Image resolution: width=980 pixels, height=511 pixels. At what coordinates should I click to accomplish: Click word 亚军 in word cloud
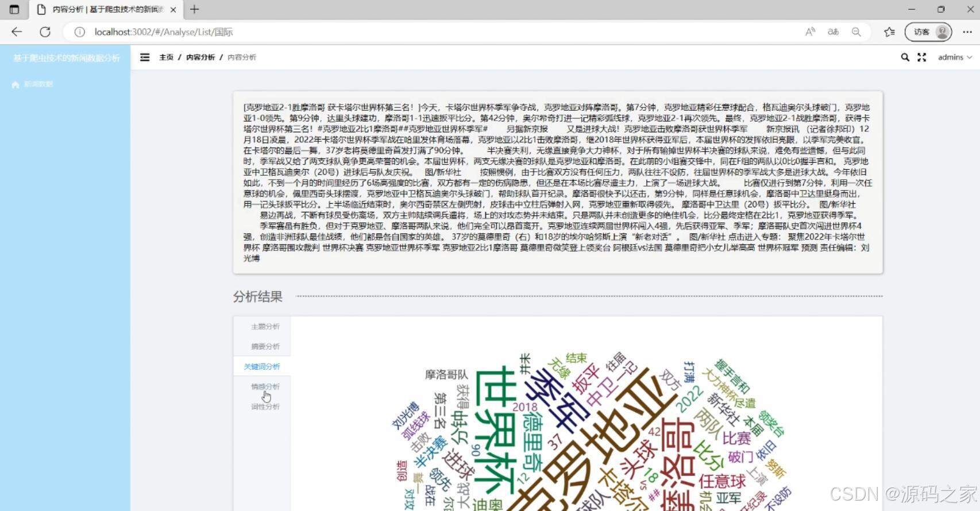point(729,498)
